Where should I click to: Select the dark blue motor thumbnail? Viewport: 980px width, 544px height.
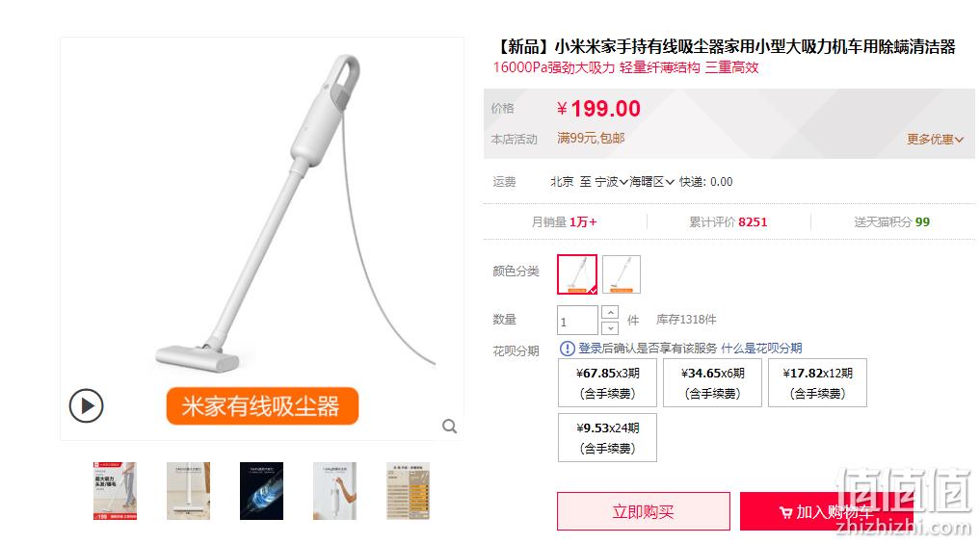[x=261, y=491]
